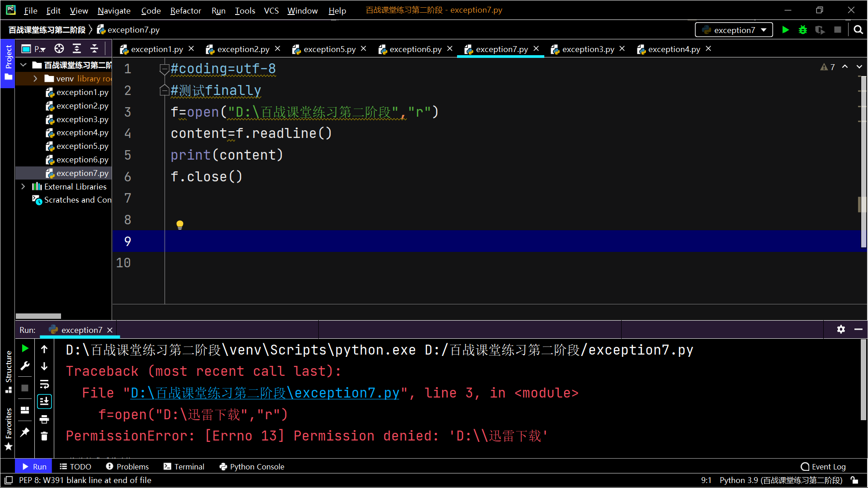Open the Navigate menu
The width and height of the screenshot is (868, 488).
pyautogui.click(x=114, y=10)
